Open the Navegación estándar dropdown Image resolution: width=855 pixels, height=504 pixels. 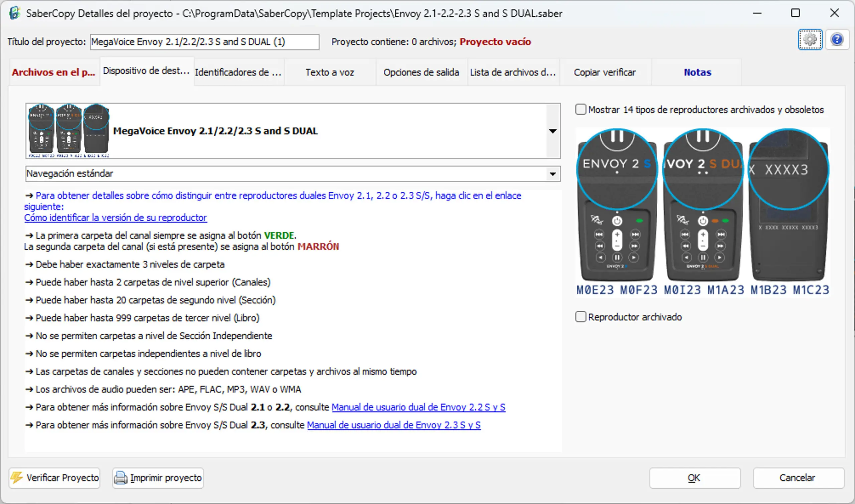553,174
